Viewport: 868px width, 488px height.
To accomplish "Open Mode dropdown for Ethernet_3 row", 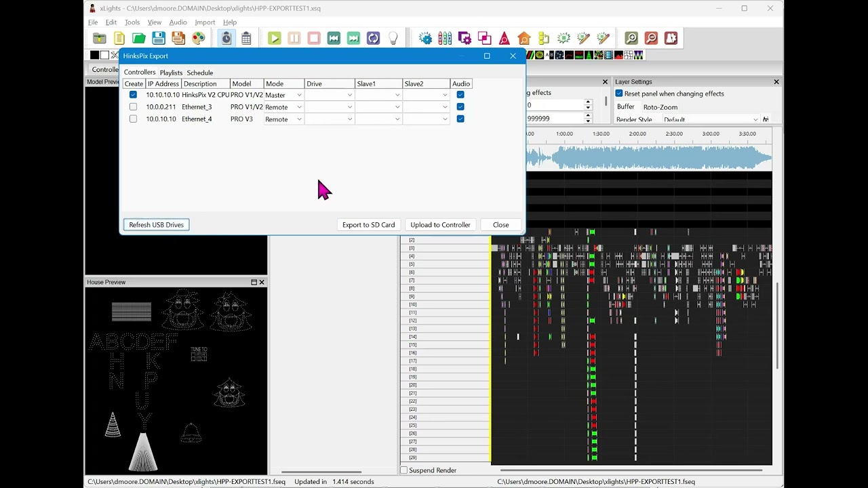I will point(283,107).
